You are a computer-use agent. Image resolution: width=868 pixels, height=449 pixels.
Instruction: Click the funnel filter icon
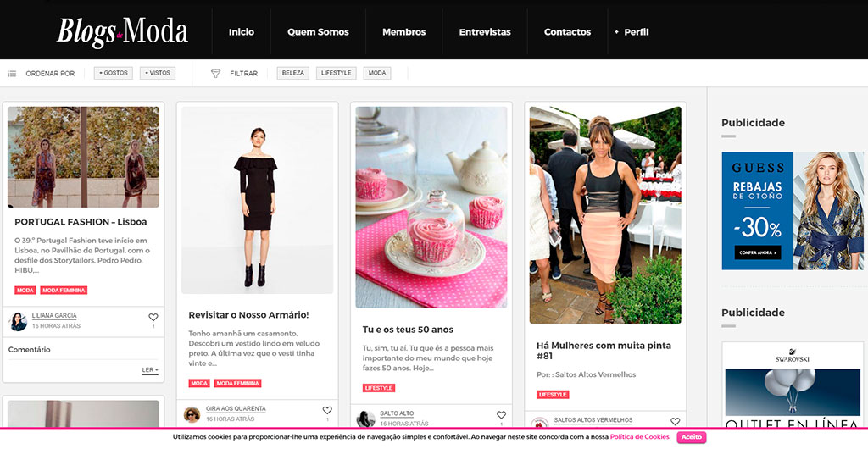pos(215,74)
